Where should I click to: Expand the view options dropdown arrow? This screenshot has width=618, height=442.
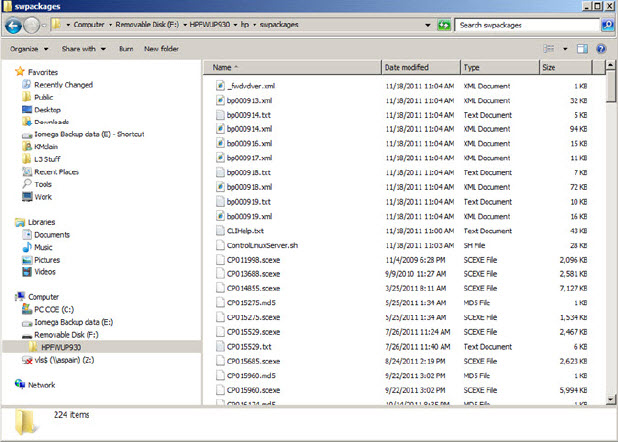click(x=562, y=48)
